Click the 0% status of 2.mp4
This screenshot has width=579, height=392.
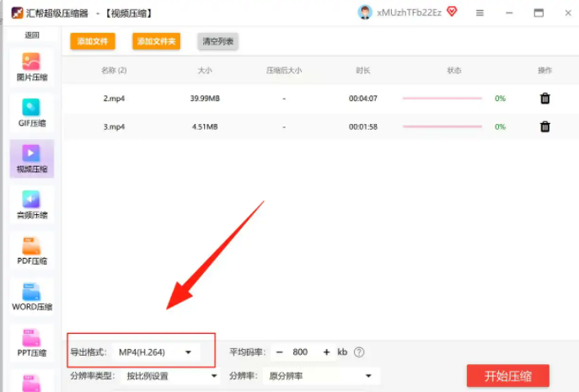[x=500, y=99]
